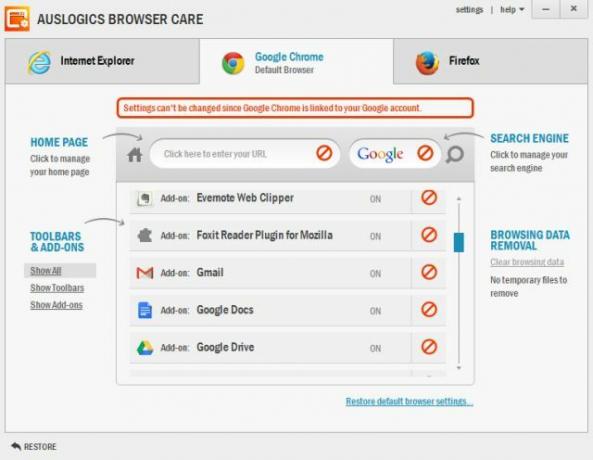Image resolution: width=593 pixels, height=460 pixels.
Task: Click the Google Chrome logo icon
Action: click(x=233, y=63)
